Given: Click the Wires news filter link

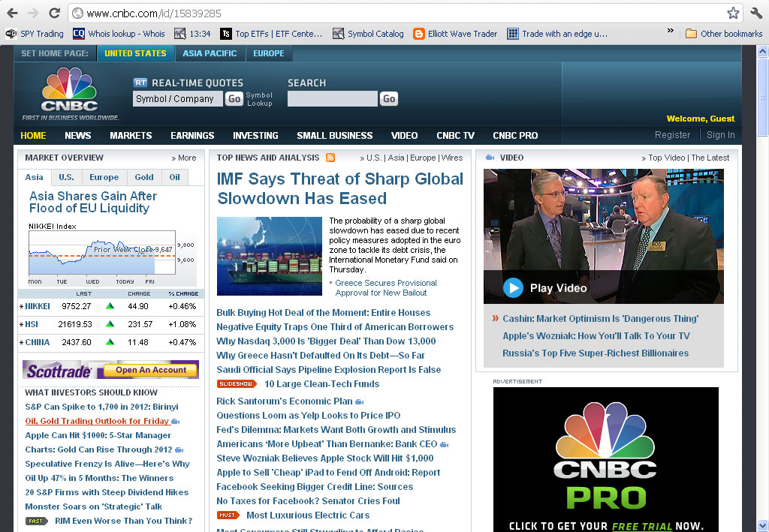Looking at the screenshot, I should [452, 158].
